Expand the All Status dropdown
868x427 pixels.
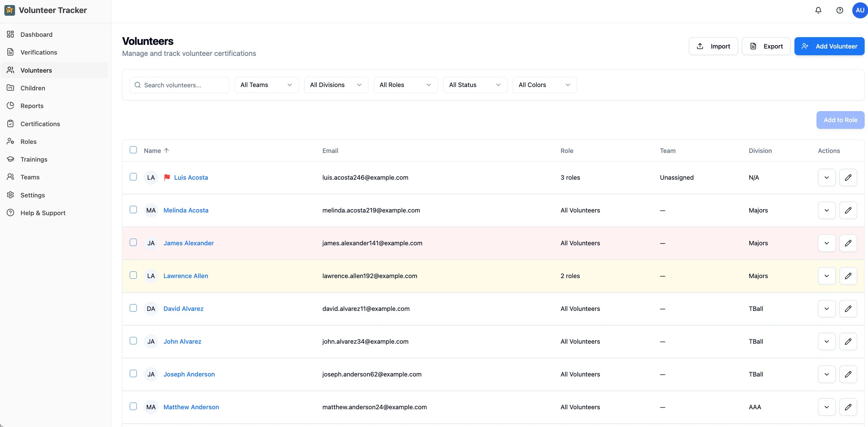475,85
